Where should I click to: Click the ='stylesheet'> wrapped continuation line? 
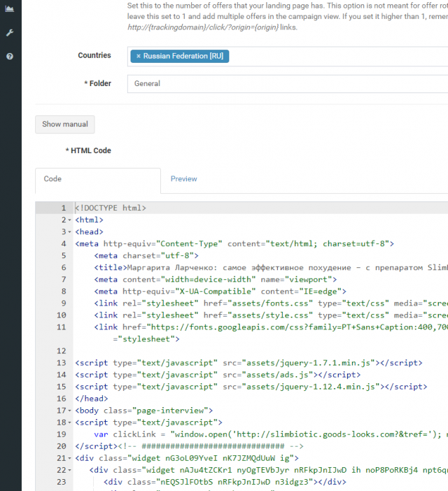pyautogui.click(x=146, y=339)
